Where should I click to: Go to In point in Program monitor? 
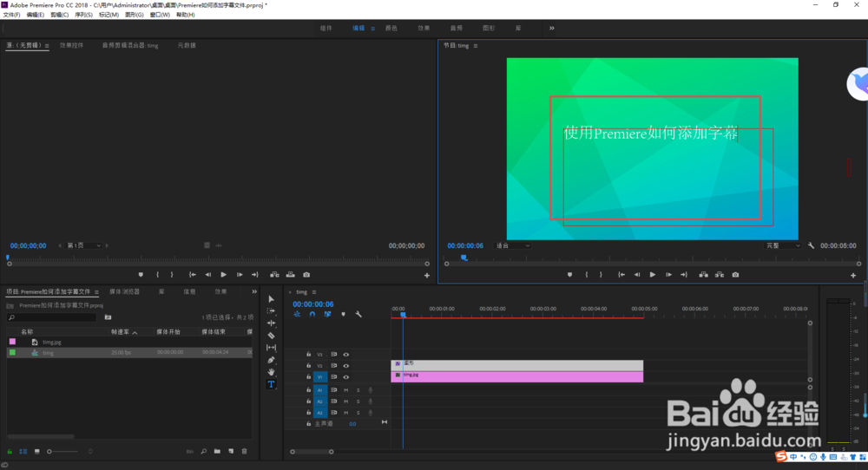pyautogui.click(x=621, y=275)
